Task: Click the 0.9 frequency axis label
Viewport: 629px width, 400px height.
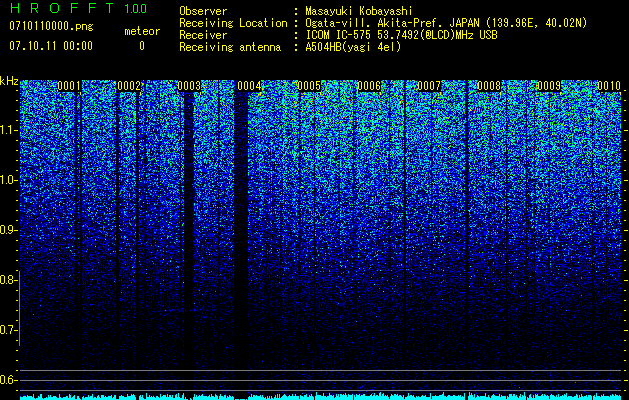Action: [8, 230]
